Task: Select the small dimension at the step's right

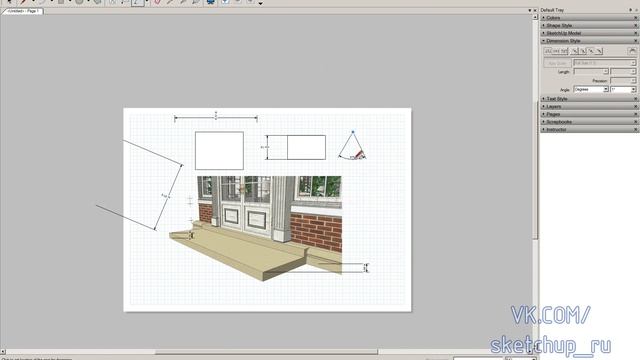Action: click(x=366, y=268)
